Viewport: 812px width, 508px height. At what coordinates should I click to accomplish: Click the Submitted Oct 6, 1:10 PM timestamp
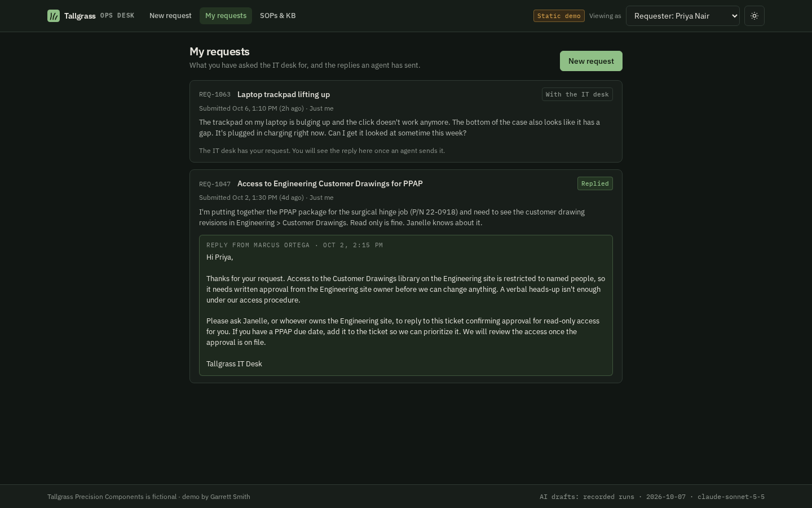251,108
